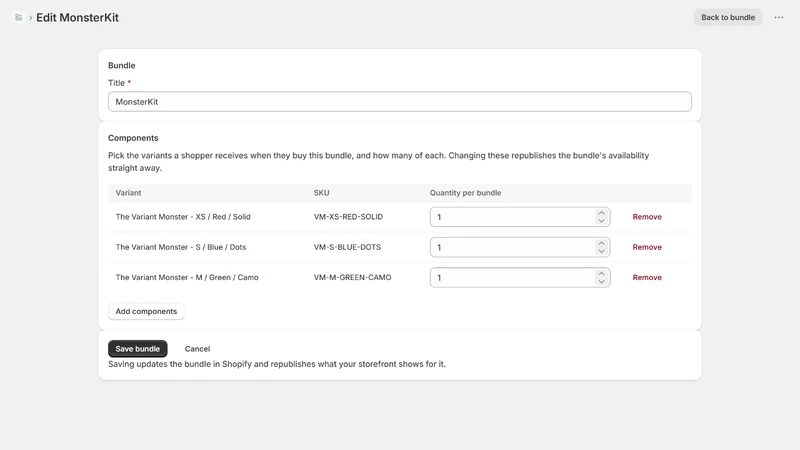Save the bundle

point(138,349)
